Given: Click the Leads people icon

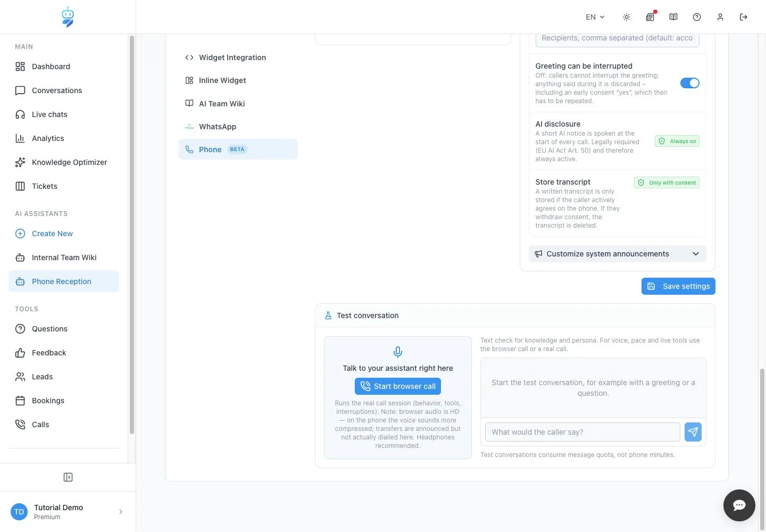Looking at the screenshot, I should pos(20,377).
